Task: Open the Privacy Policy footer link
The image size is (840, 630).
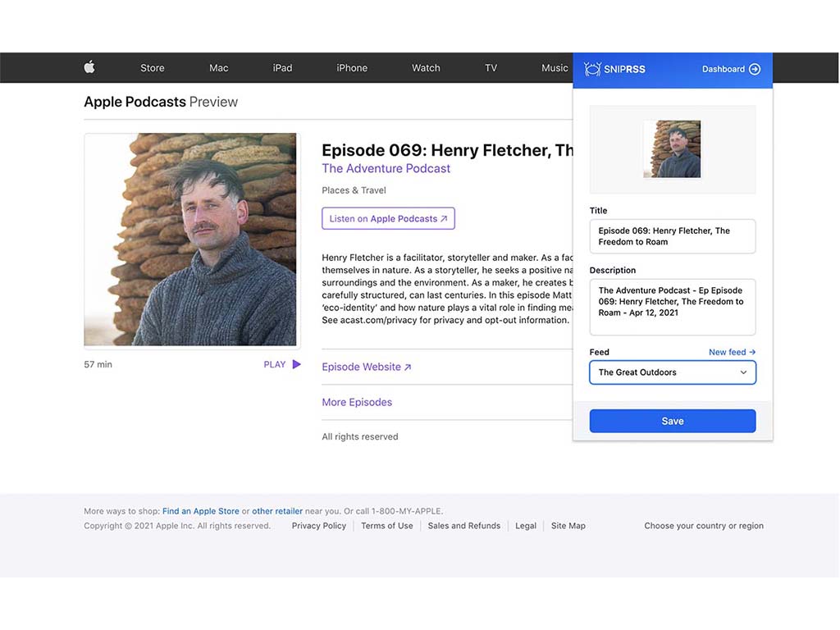Action: pyautogui.click(x=319, y=526)
